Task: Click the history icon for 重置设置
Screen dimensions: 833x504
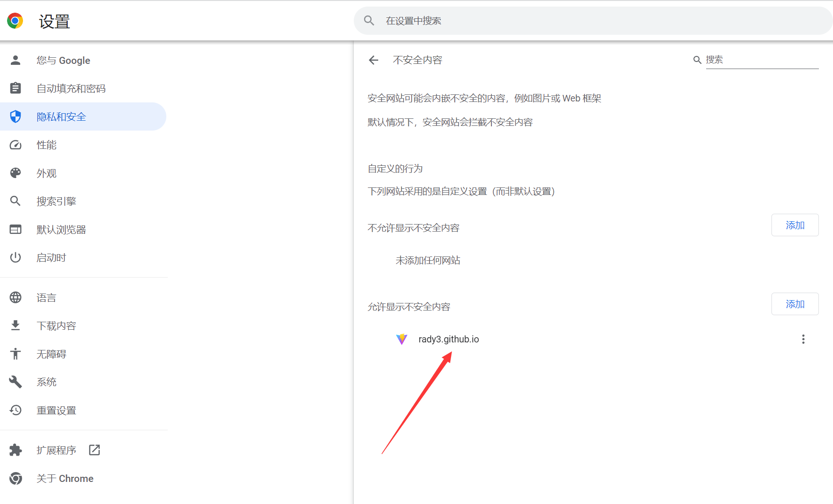Action: pyautogui.click(x=16, y=410)
